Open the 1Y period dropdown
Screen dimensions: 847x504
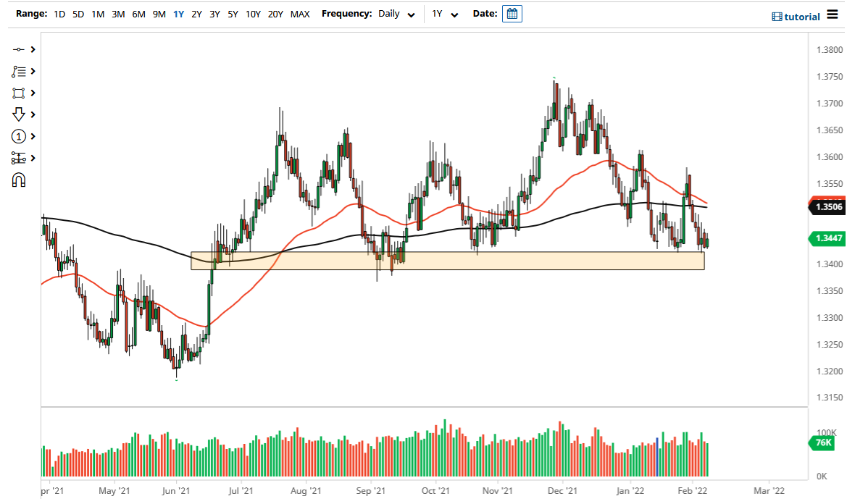click(445, 14)
